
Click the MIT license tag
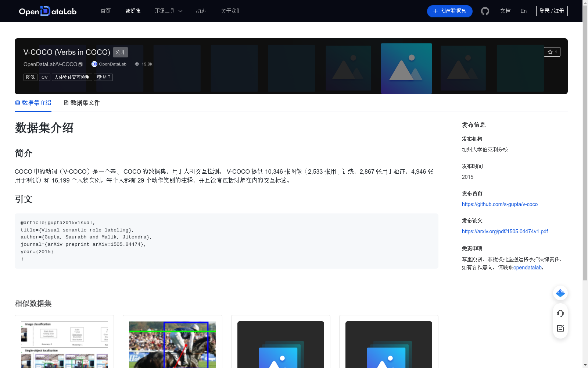[x=103, y=77]
